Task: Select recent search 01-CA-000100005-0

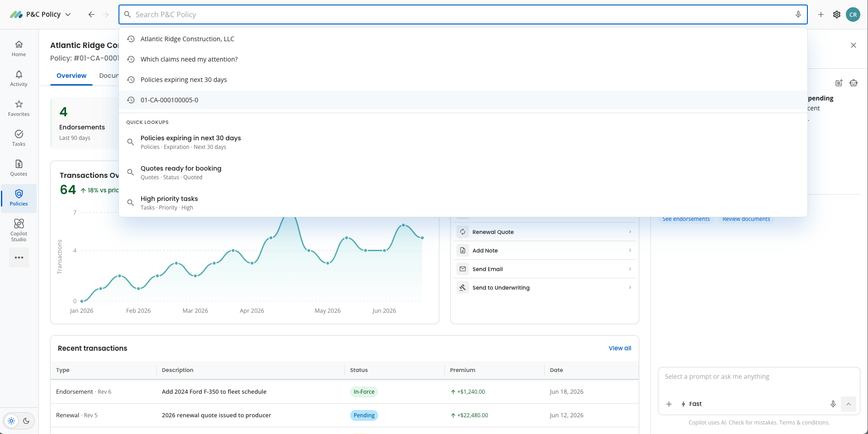Action: pyautogui.click(x=463, y=100)
